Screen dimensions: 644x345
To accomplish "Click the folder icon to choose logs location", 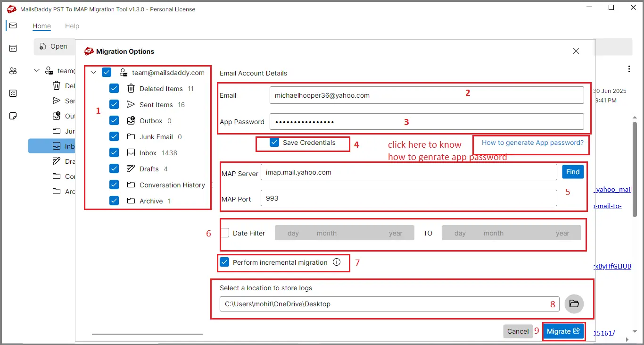I will 574,304.
